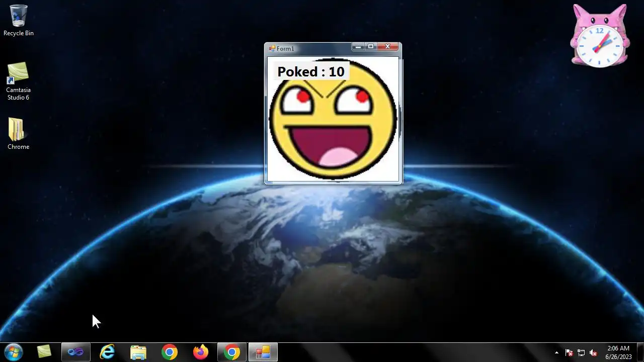
Task: Open the taskbar clock showing 2:06 AM
Action: 618,352
